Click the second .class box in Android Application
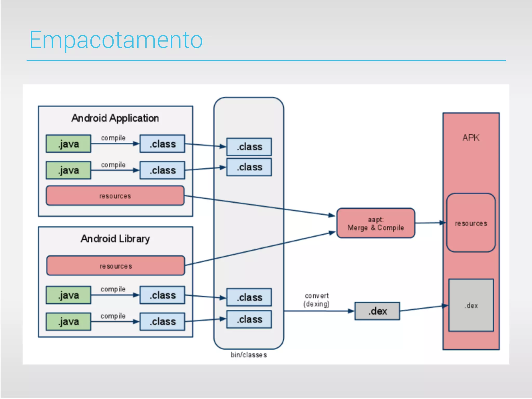The width and height of the screenshot is (532, 399). [162, 170]
